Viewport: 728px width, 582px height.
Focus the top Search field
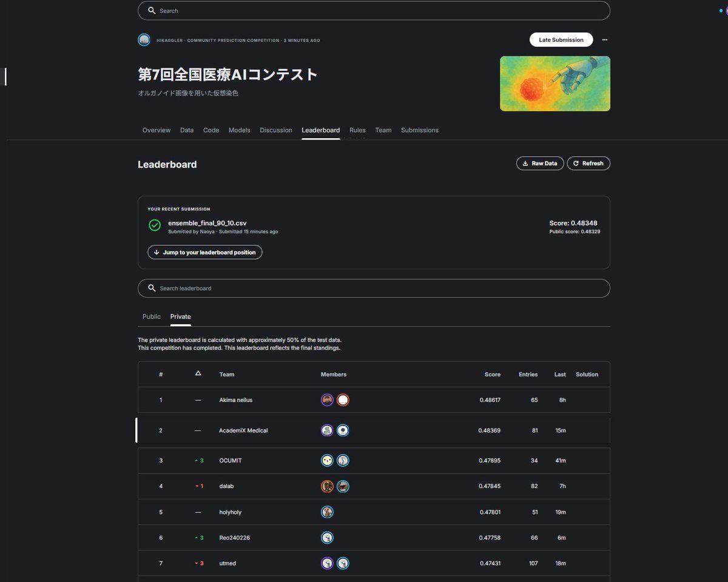(374, 10)
